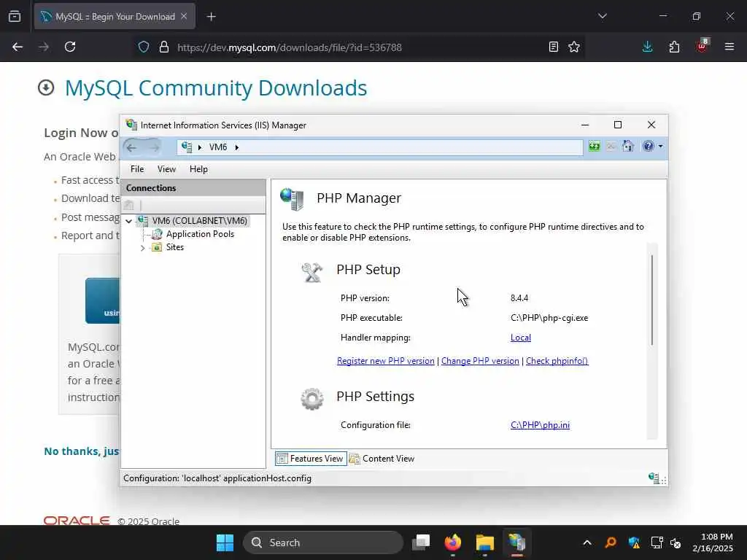The image size is (747, 560).
Task: Select VM6 (COLLABNET\VM6) server node
Action: pyautogui.click(x=199, y=221)
